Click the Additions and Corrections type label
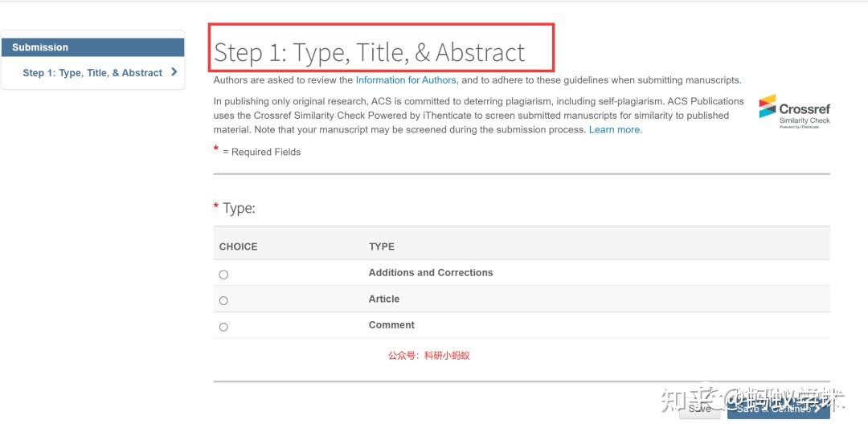 [x=431, y=273]
